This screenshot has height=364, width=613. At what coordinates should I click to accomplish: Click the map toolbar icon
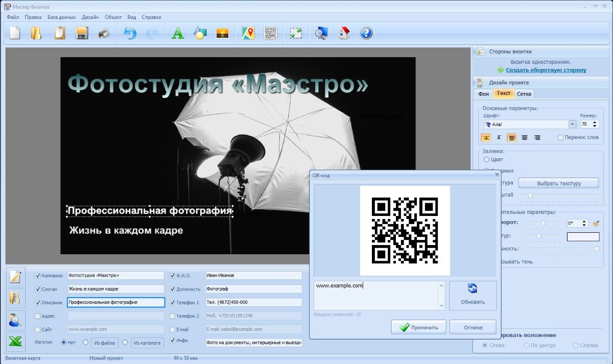[x=248, y=34]
